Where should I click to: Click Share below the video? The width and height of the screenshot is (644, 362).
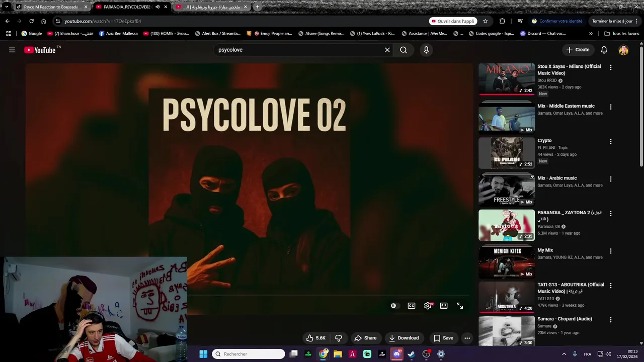(365, 338)
